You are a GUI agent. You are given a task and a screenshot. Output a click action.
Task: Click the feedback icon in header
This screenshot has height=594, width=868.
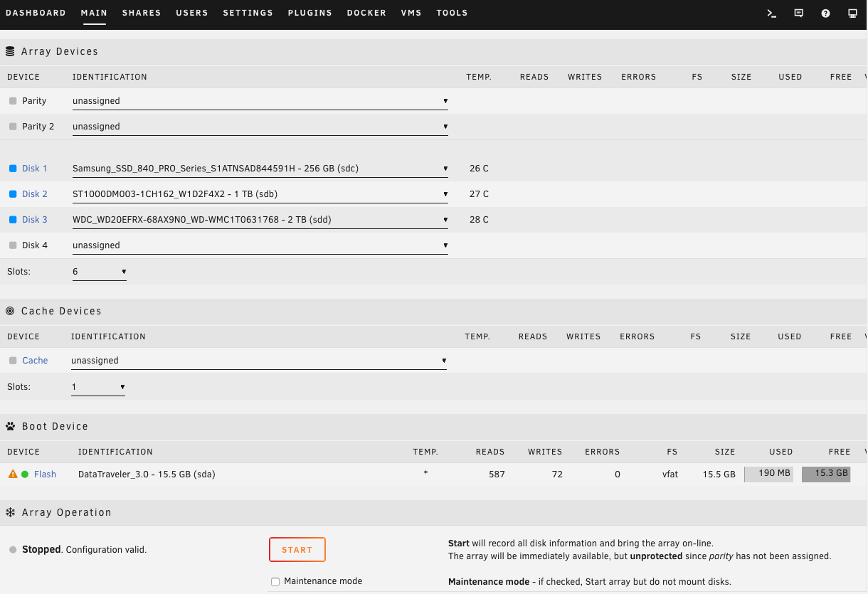coord(798,14)
